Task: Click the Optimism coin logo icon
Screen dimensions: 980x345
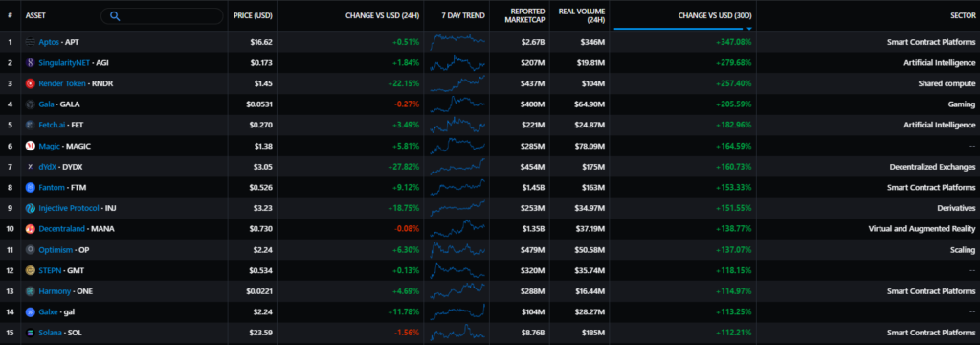Action: pyautogui.click(x=30, y=249)
